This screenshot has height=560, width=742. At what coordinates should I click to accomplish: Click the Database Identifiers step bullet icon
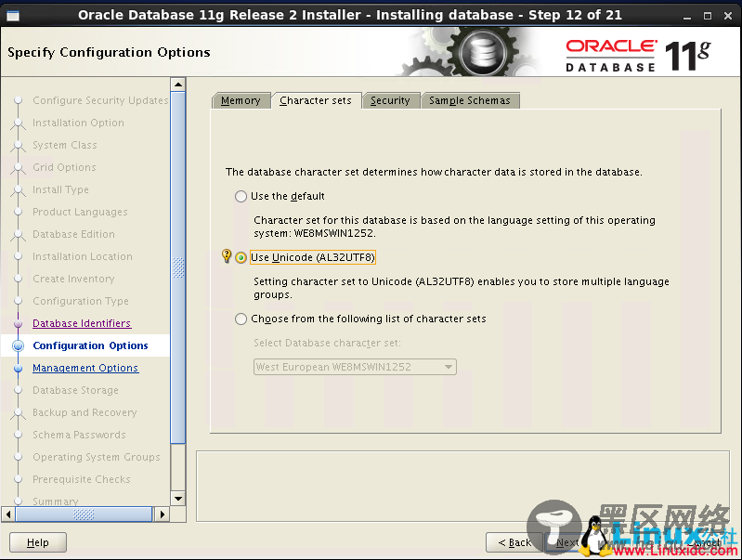coord(19,324)
